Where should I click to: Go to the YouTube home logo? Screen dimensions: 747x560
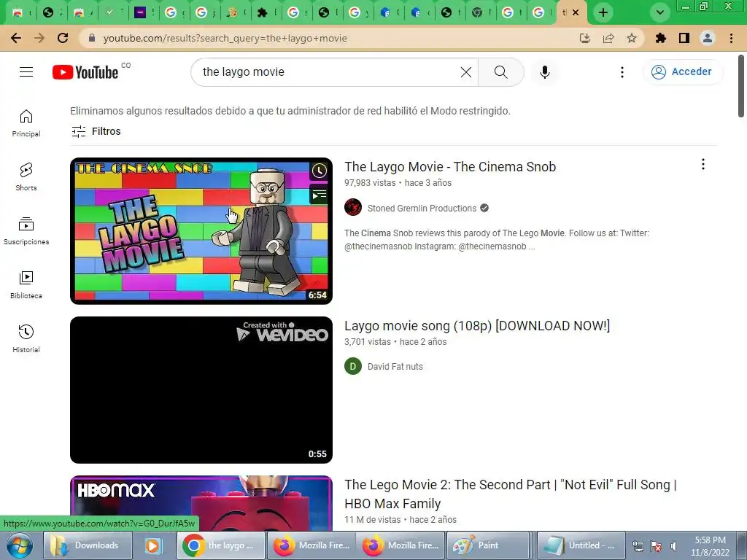(x=85, y=72)
